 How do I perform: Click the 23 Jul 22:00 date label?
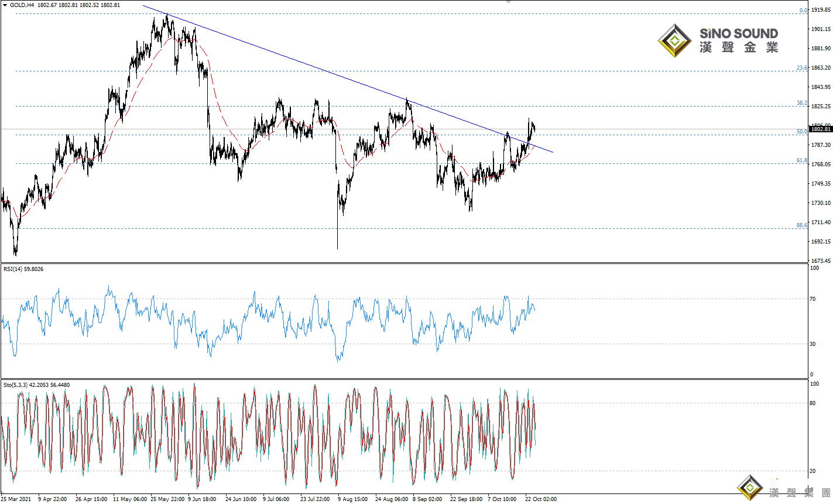(315, 499)
